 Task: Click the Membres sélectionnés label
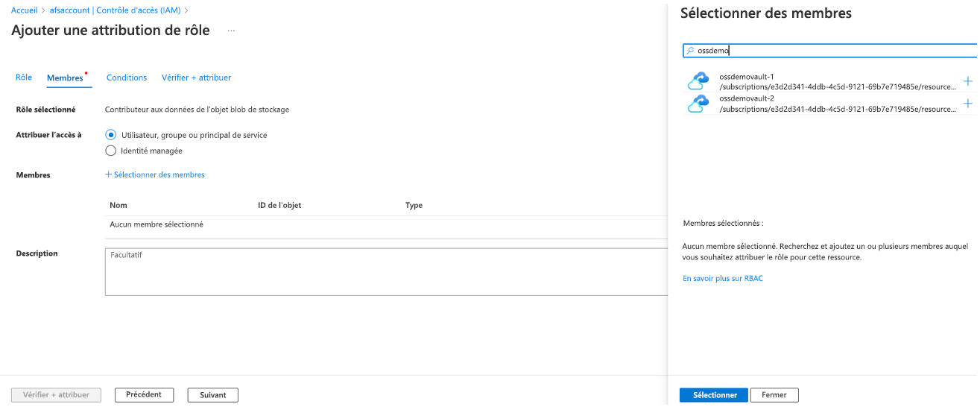[x=723, y=223]
